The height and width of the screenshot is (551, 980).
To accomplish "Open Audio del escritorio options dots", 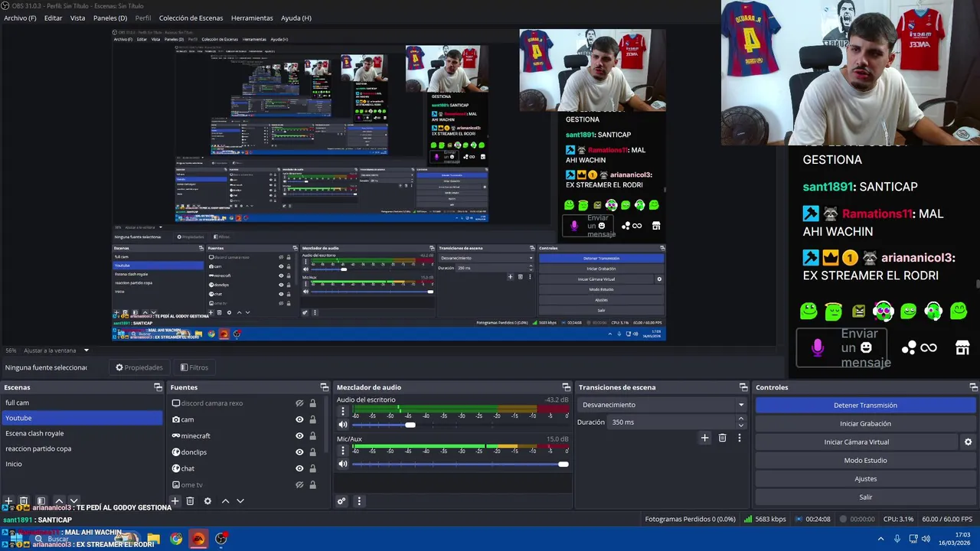I will pos(343,411).
